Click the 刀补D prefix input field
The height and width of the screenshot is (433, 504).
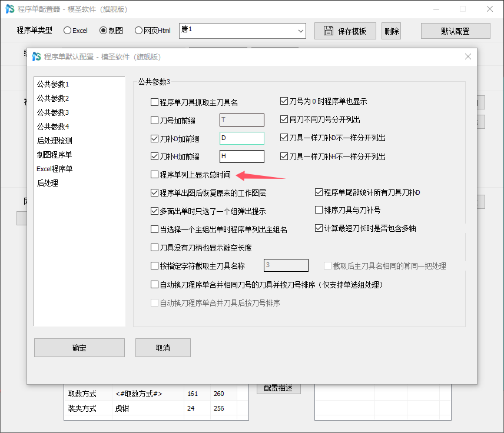[242, 138]
